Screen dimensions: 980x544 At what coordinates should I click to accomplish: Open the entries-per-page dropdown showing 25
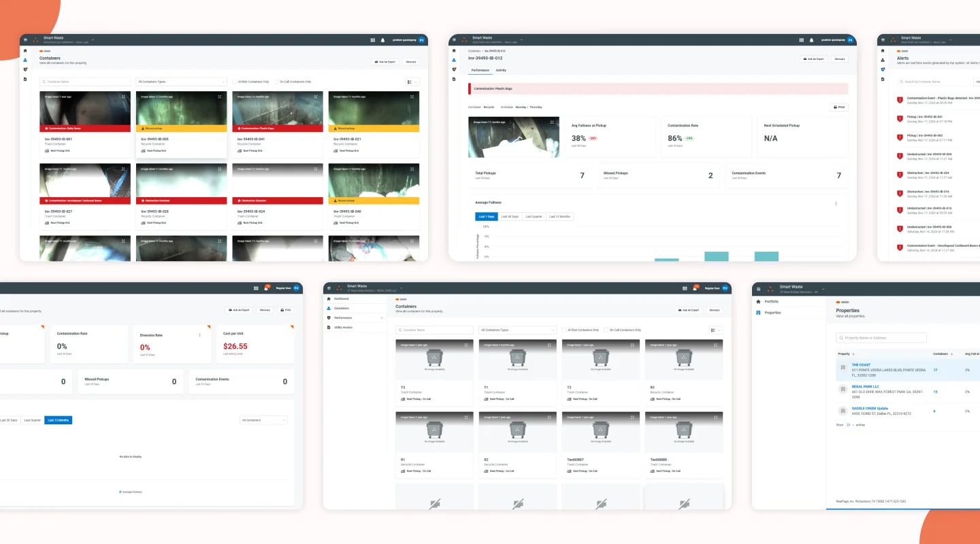849,424
